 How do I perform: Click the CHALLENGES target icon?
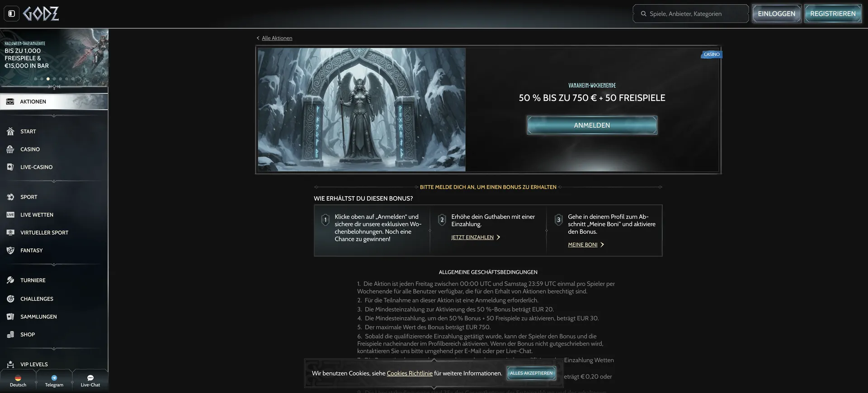(10, 298)
